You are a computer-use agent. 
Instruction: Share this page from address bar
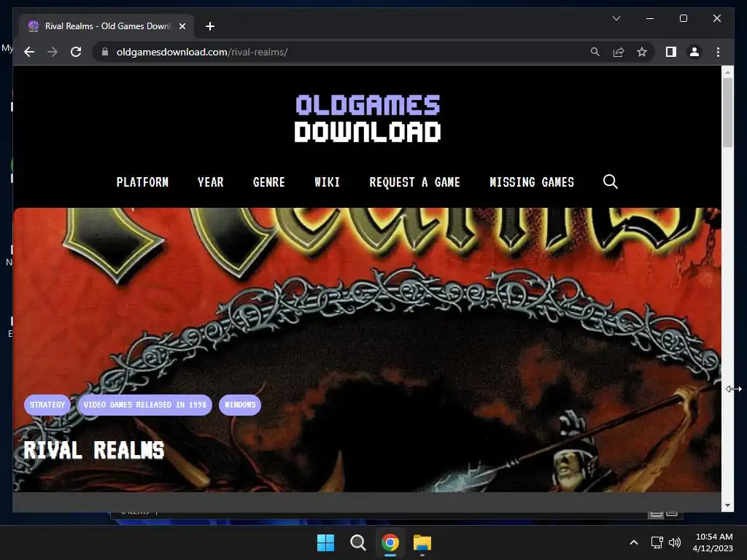[619, 52]
